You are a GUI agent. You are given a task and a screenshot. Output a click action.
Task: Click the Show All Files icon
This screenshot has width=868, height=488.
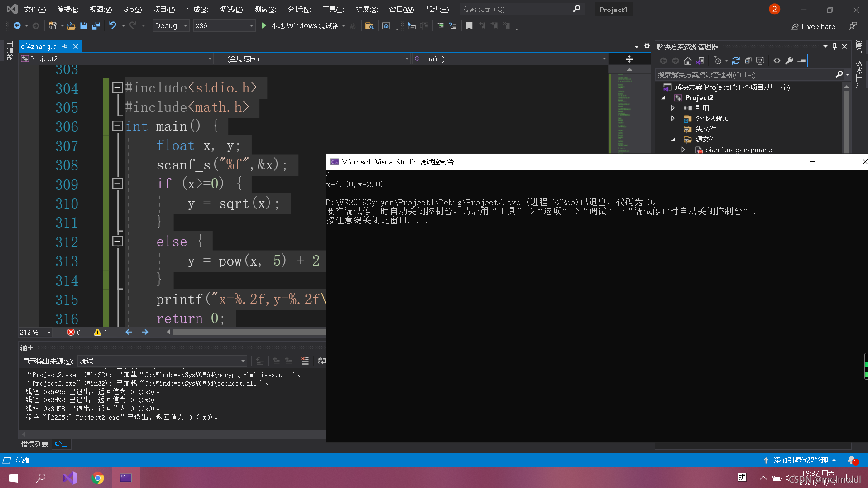[x=760, y=61]
